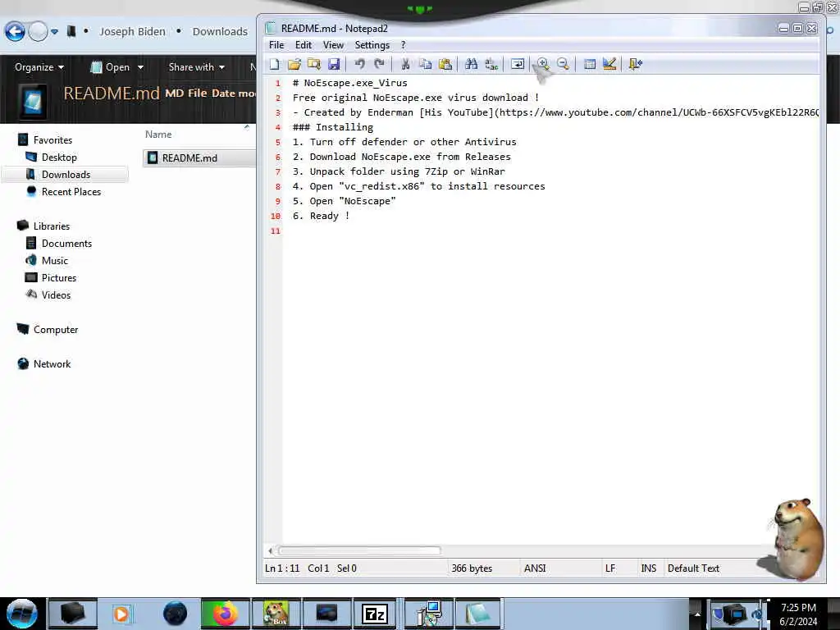Open the Music library in the sidebar
Viewport: 840px width, 630px height.
(x=55, y=260)
